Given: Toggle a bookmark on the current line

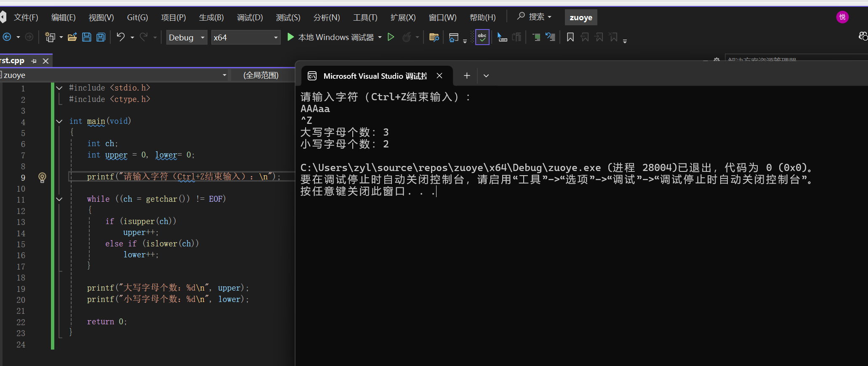Looking at the screenshot, I should (x=570, y=37).
